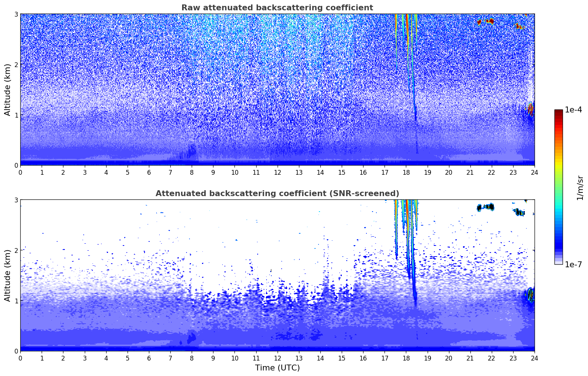Click the red cloud patch near 22 UTC in the top plot
The image size is (588, 376).
coord(490,21)
